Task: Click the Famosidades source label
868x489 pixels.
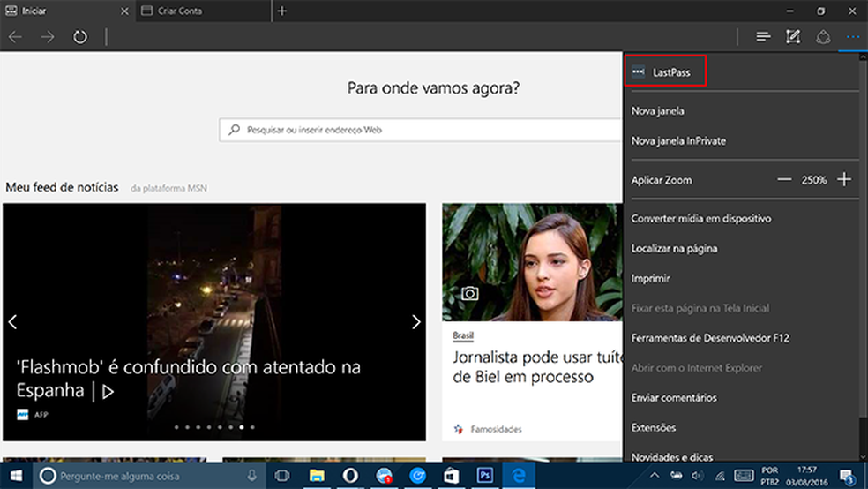Action: 496,429
